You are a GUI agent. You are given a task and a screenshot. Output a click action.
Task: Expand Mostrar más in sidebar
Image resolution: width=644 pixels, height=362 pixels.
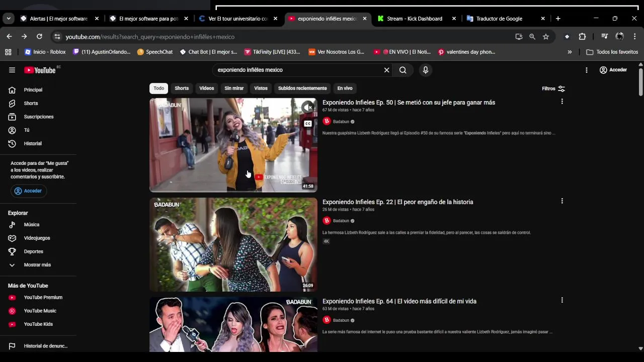coord(38,265)
